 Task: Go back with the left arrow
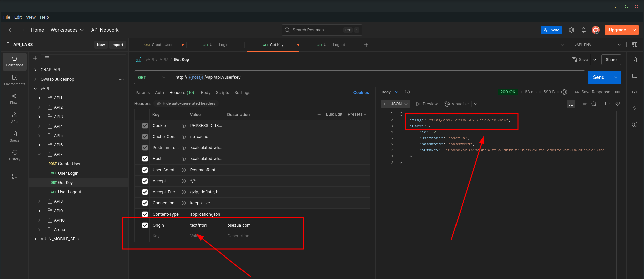(x=11, y=30)
